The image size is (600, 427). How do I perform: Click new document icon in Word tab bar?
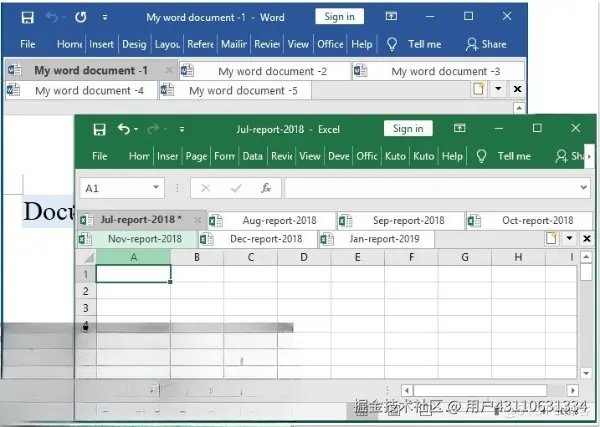click(x=479, y=89)
